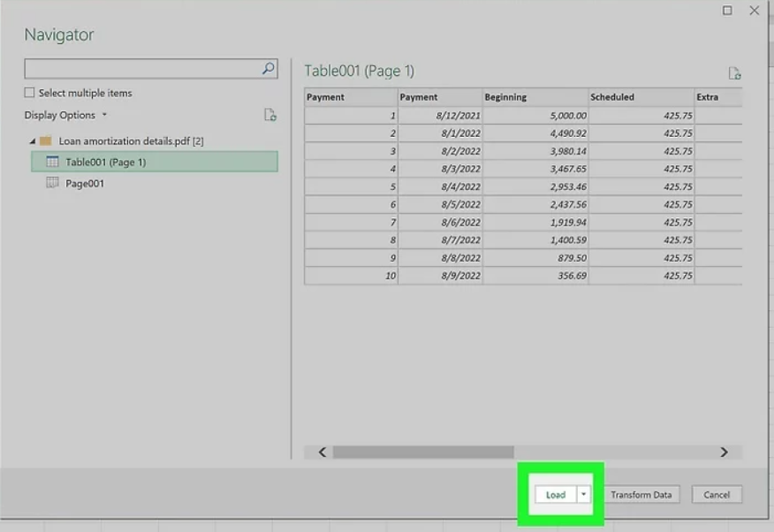This screenshot has width=774, height=532.
Task: Click the page icon beside Page001
Action: [53, 184]
